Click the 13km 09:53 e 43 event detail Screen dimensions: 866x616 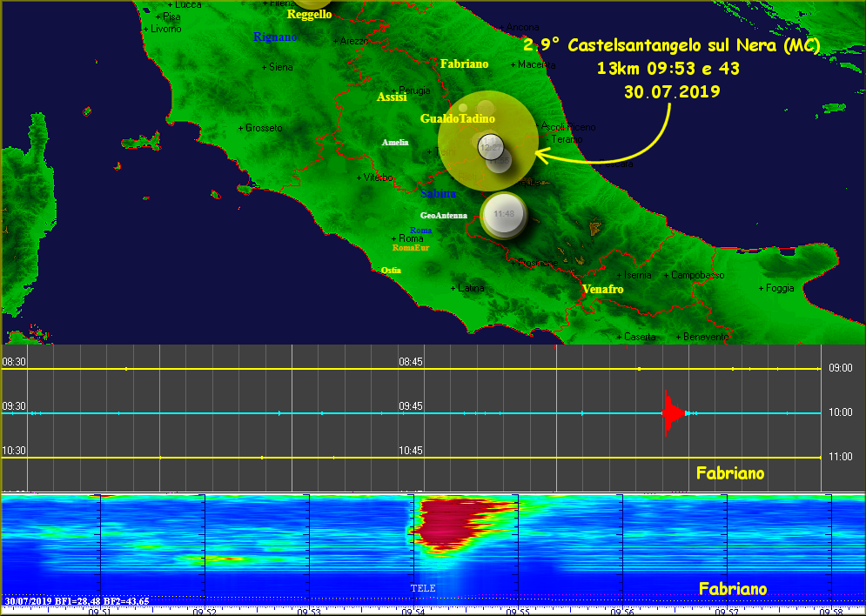(x=668, y=69)
